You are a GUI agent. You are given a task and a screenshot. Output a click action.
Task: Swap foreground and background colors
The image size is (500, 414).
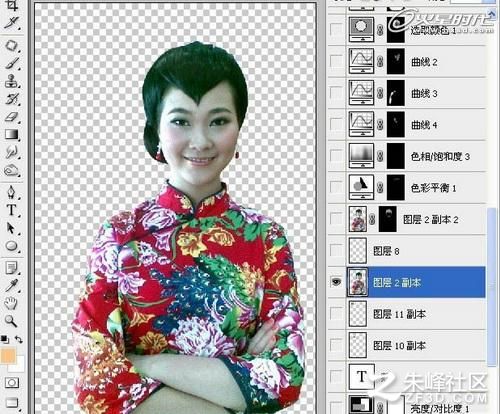click(x=19, y=340)
